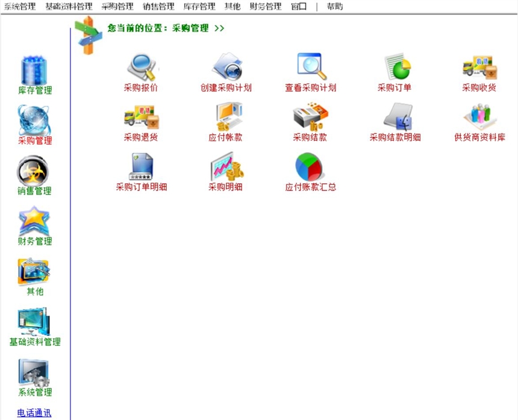
Task: Open 系统管理 menu in menu bar
Action: tap(20, 6)
